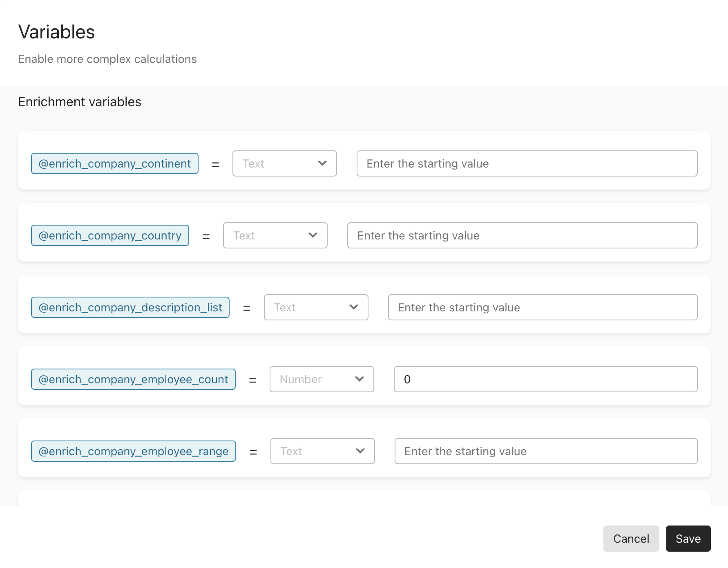Select the @enrich_company_employee_range variable tag
728x568 pixels.
[x=134, y=451]
